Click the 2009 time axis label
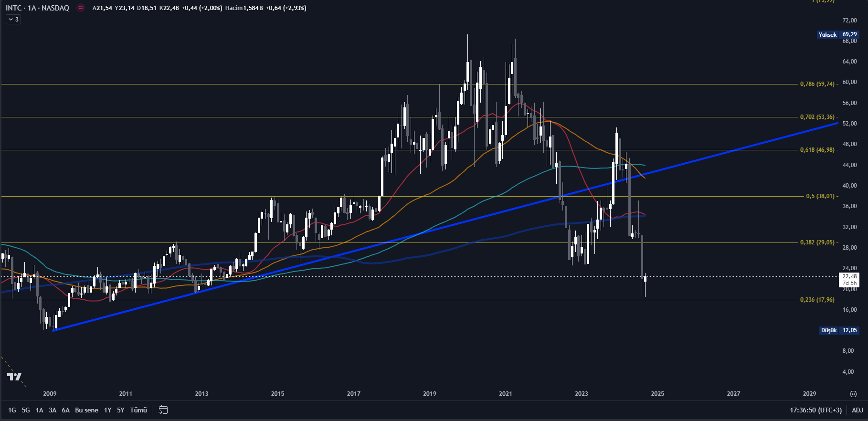The image size is (868, 421). pyautogui.click(x=50, y=394)
